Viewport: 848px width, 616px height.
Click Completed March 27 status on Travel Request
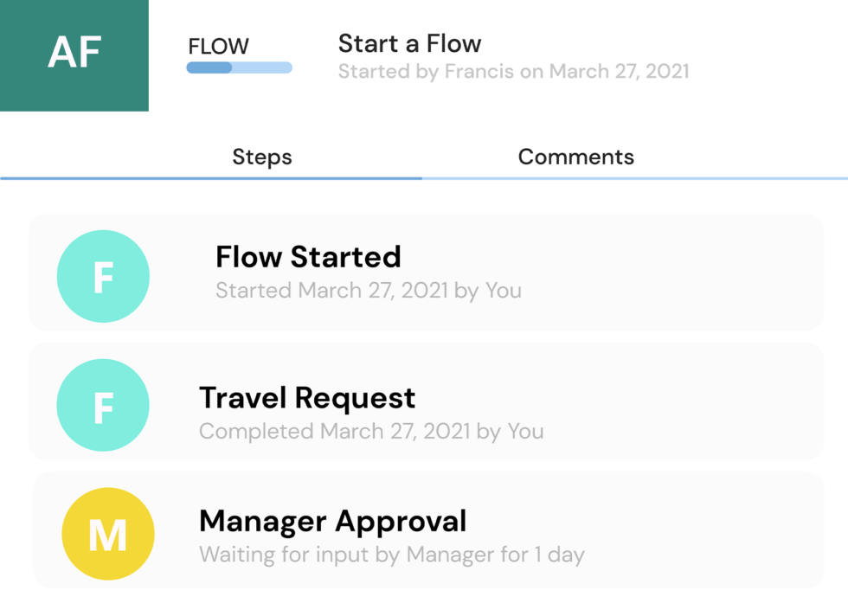tap(371, 431)
